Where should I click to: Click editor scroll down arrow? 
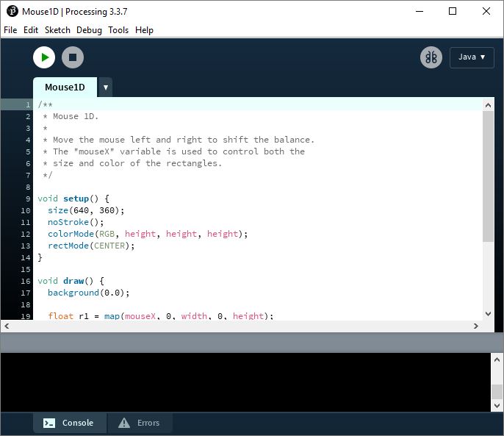tap(488, 314)
